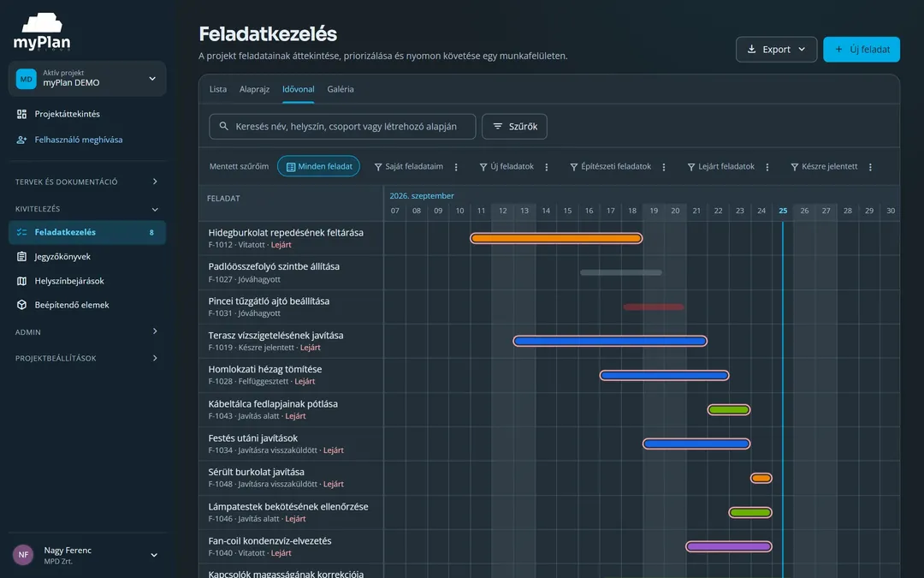
Task: Click the orange bar for Hidegburkolat repedésének feltárása
Action: coord(556,238)
